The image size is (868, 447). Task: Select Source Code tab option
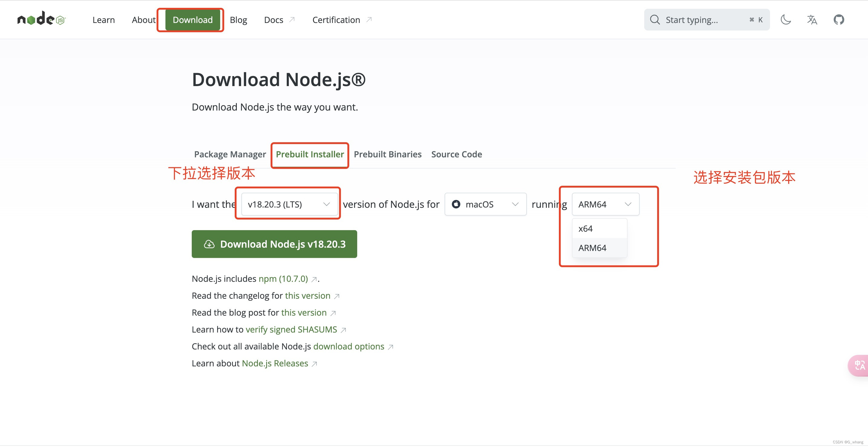coord(457,154)
